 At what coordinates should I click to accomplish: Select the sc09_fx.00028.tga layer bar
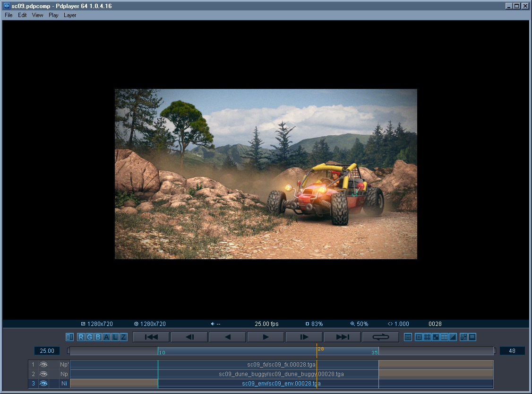[x=281, y=365]
